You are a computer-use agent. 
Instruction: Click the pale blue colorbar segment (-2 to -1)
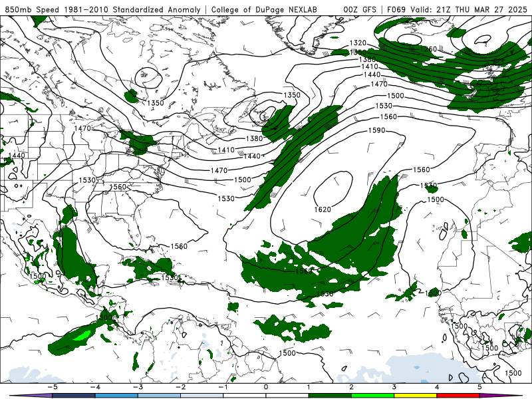click(x=202, y=396)
